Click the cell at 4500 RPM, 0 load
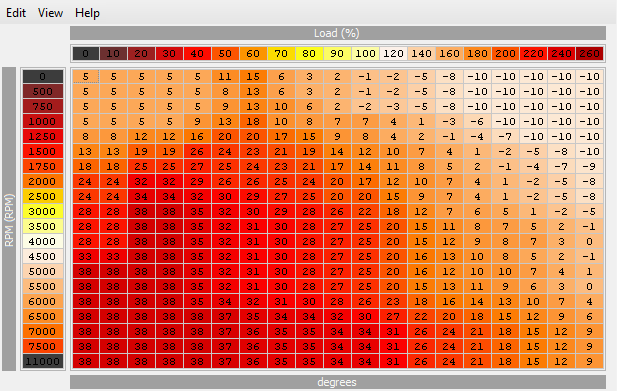 [x=86, y=256]
